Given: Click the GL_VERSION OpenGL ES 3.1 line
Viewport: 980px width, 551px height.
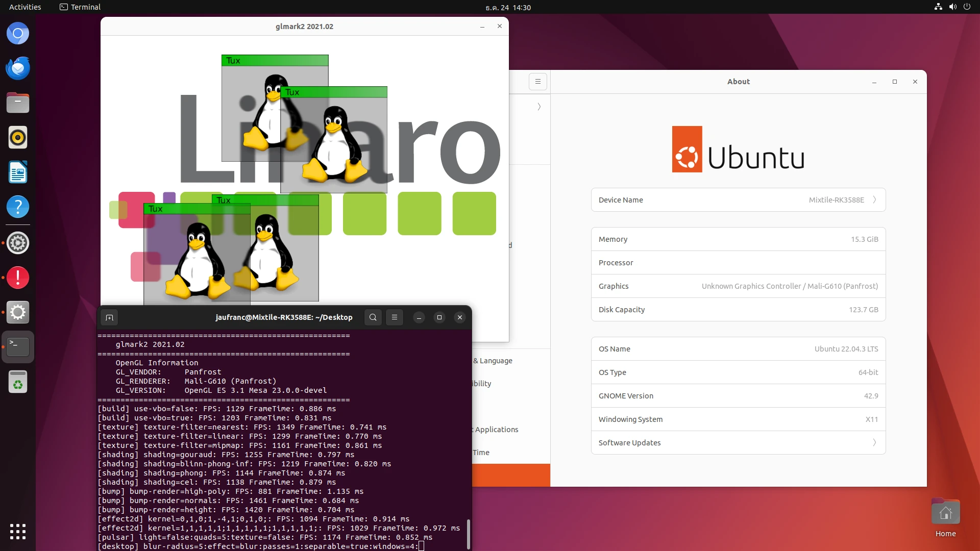Looking at the screenshot, I should [221, 390].
